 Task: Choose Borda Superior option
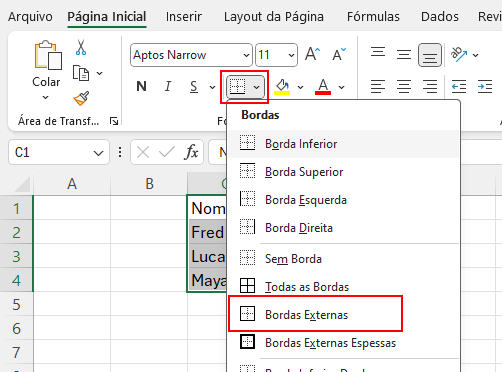(343, 172)
